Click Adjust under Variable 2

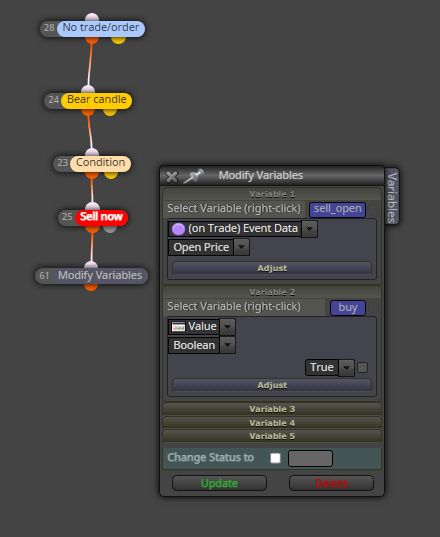272,385
